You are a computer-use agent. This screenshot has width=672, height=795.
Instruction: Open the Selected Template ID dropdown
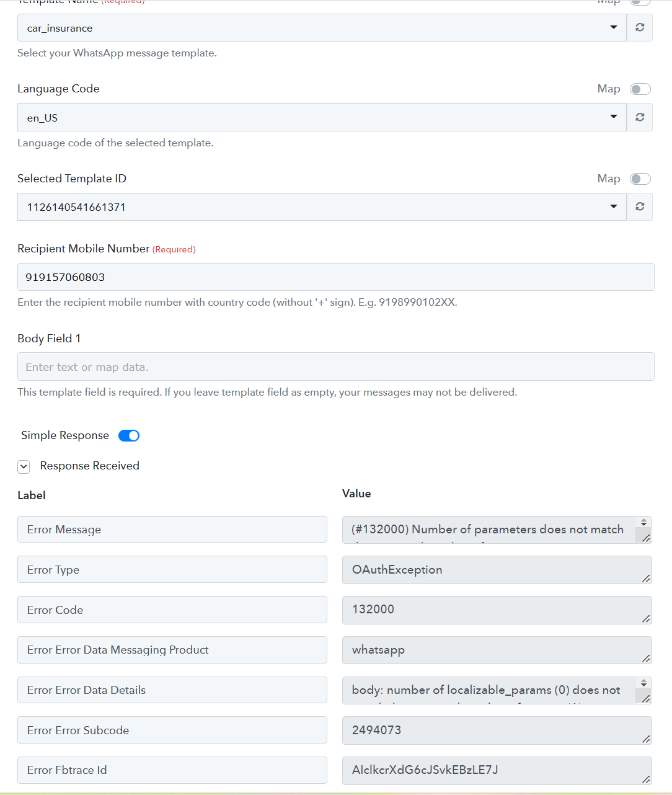(322, 207)
